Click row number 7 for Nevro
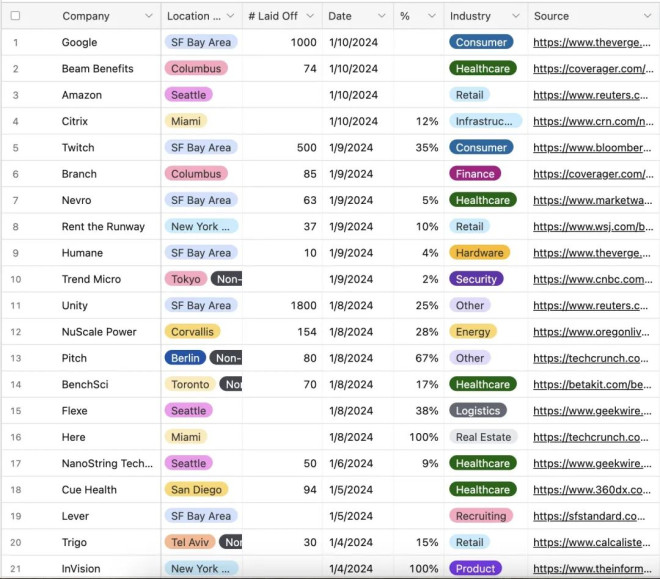Image resolution: width=660 pixels, height=579 pixels. 15,200
